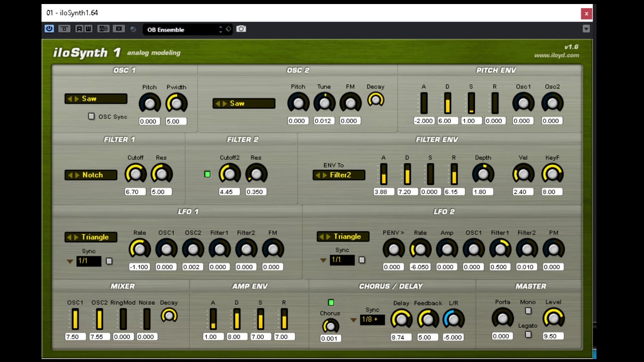
Task: Click next ENV To target arrow
Action: (x=325, y=175)
